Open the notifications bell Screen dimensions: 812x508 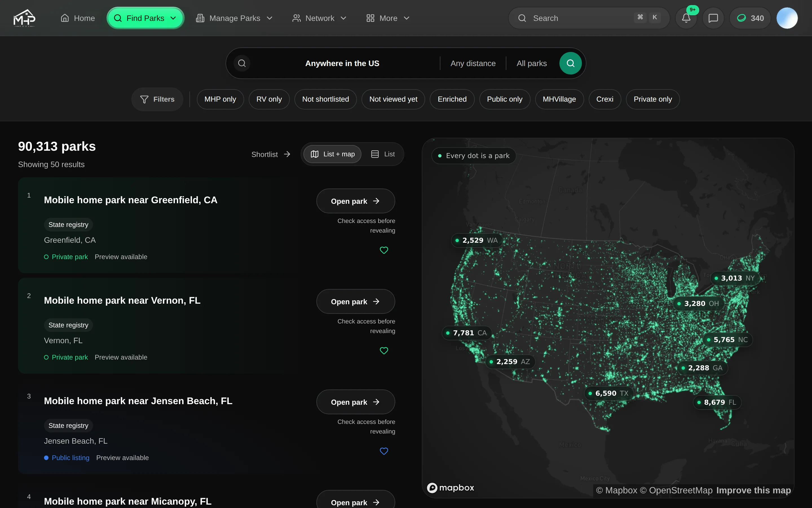point(686,18)
